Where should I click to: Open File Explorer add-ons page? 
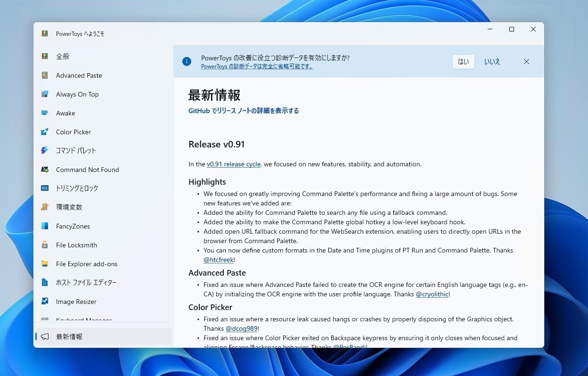(87, 264)
